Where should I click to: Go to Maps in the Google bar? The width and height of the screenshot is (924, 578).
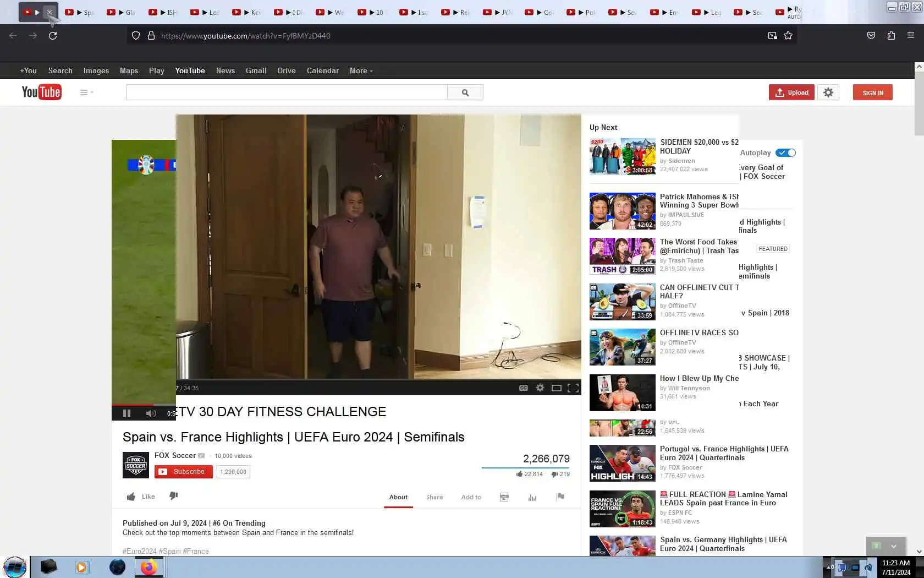tap(129, 70)
